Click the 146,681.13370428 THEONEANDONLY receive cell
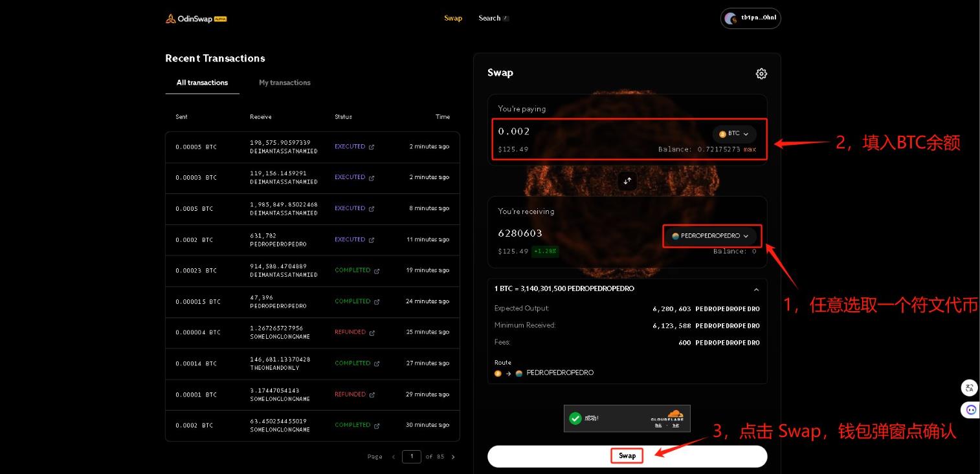 coord(280,363)
